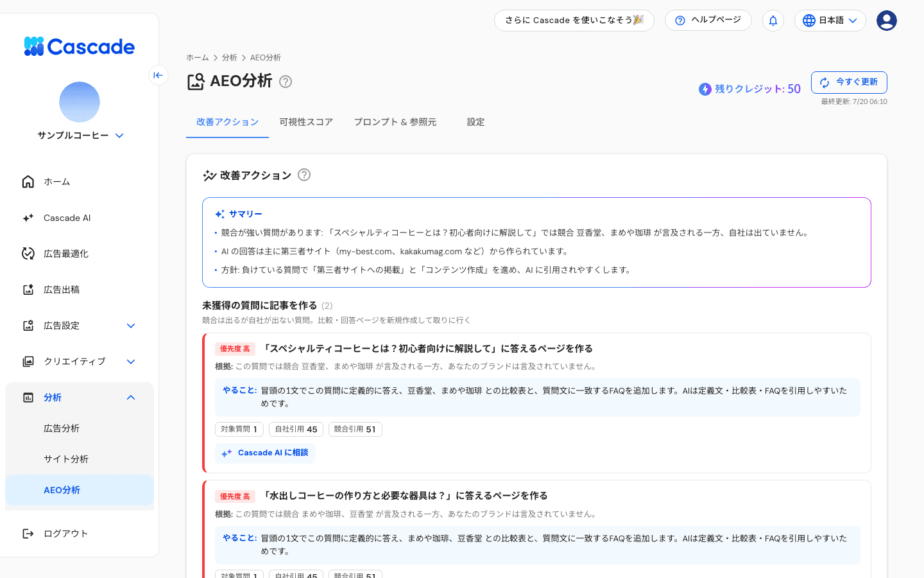Expand the クリエイティブ submenu chevron
Viewport: 924px width, 578px height.
[x=131, y=362]
